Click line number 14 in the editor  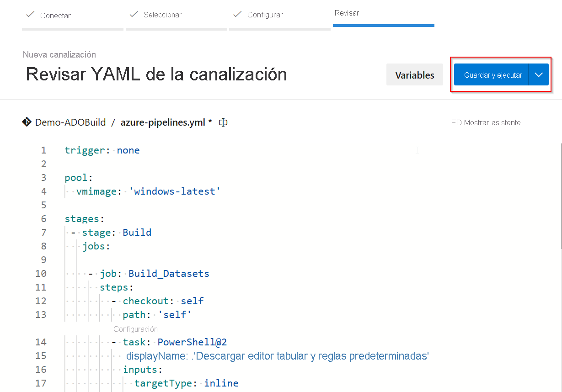pyautogui.click(x=41, y=342)
